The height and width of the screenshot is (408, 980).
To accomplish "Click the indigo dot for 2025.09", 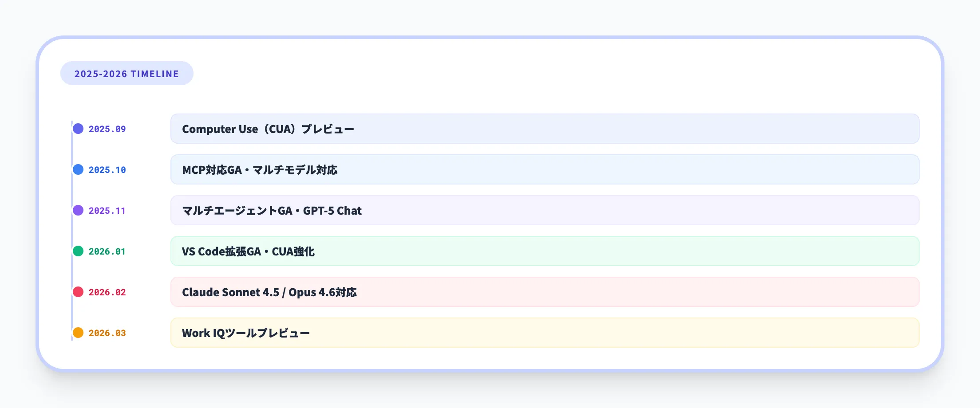I will click(x=78, y=129).
